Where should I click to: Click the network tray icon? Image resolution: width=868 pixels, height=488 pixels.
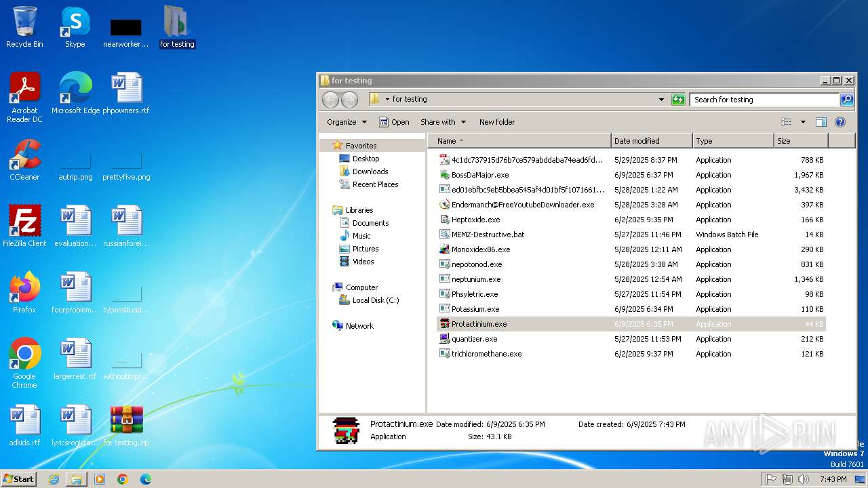[x=787, y=479]
